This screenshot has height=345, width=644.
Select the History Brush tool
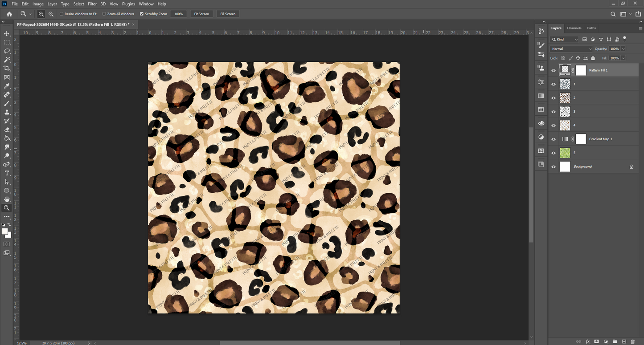[7, 121]
